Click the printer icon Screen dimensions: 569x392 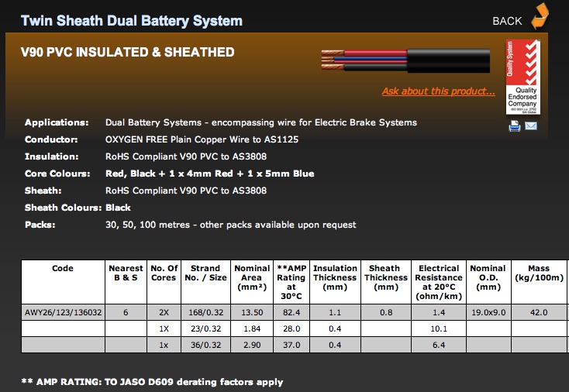(514, 126)
